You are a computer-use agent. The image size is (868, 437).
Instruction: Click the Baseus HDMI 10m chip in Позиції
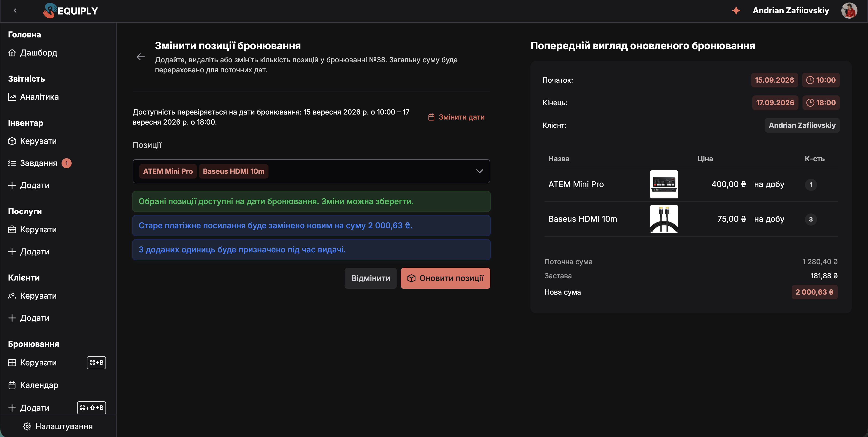(x=234, y=171)
